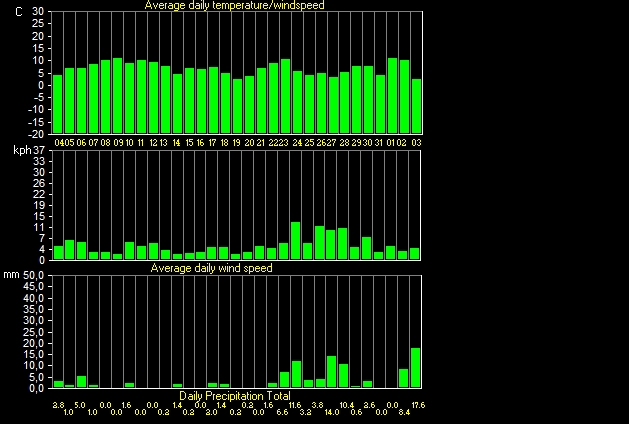Click the 'Daily Precipitation Total' label
Viewport: 629px width, 424px height.
[236, 396]
